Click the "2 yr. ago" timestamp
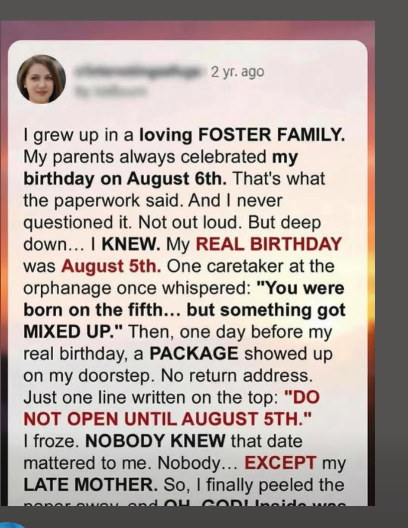408x528 pixels. tap(238, 72)
